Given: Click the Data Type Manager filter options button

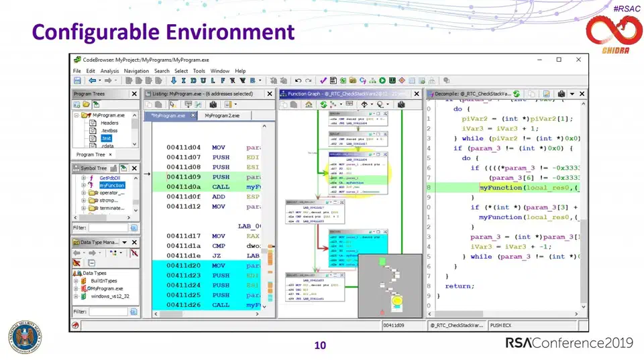Looking at the screenshot, I should point(134,312).
